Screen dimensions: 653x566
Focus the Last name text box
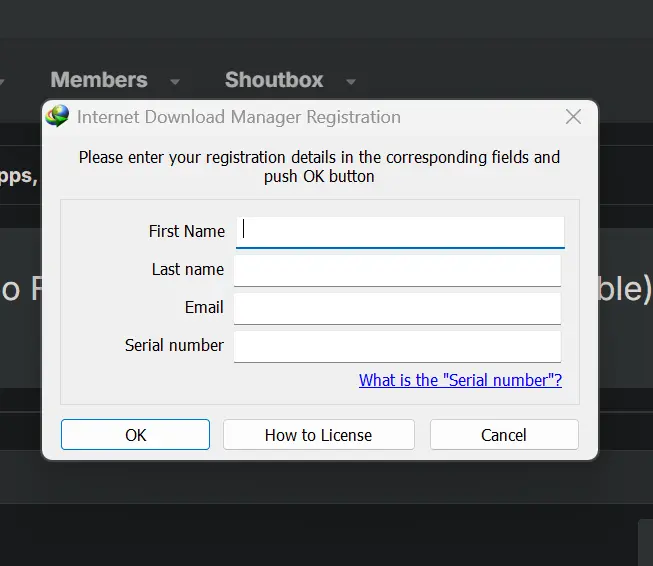397,270
